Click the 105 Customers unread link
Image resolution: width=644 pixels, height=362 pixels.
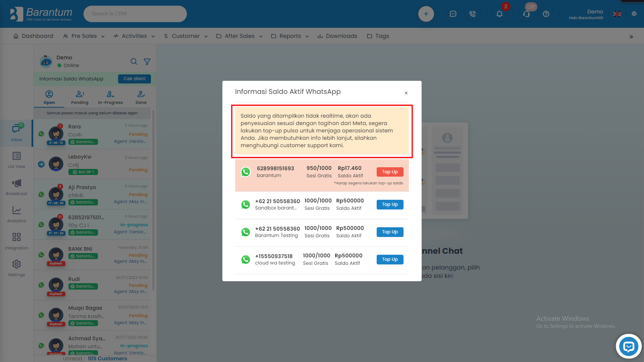107,358
